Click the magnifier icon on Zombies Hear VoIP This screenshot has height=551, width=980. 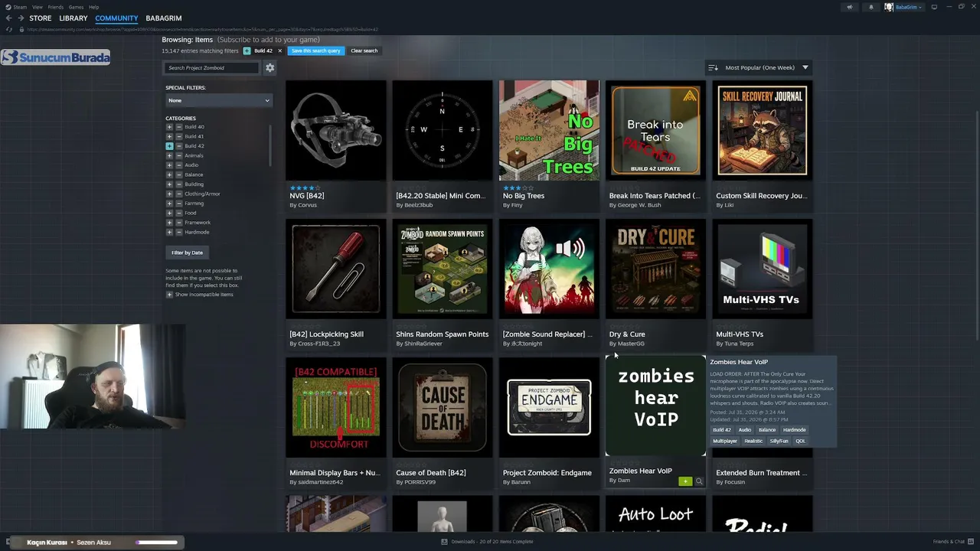[699, 481]
